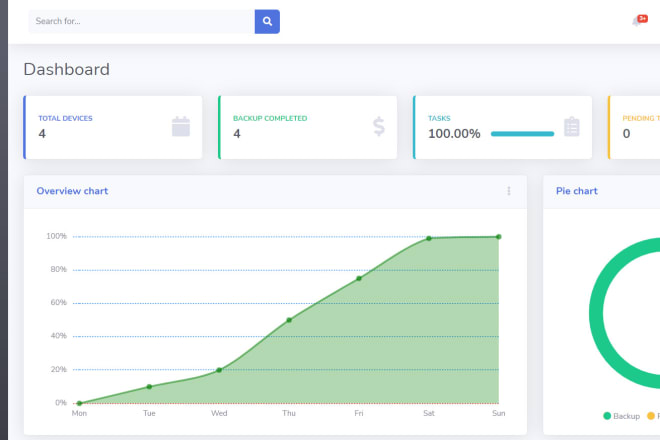Click the '60%' y-axis label
Viewport: 660px width, 440px height.
[59, 303]
